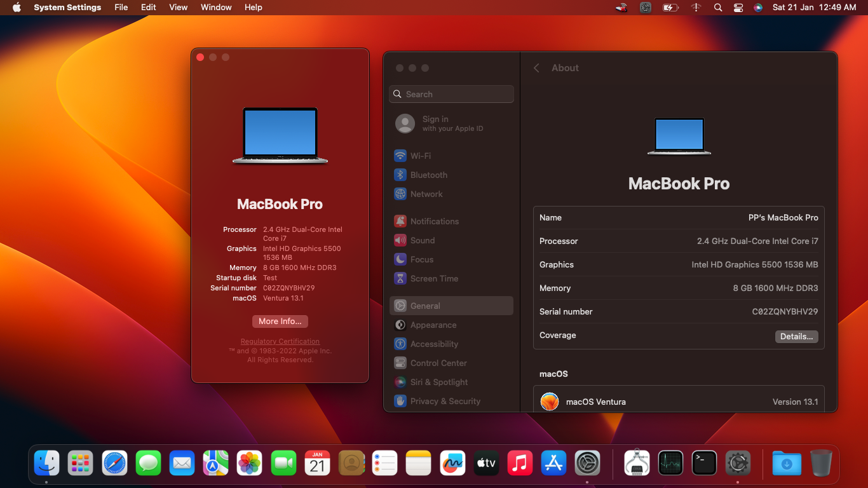
Task: Open the View menu
Action: coord(179,8)
